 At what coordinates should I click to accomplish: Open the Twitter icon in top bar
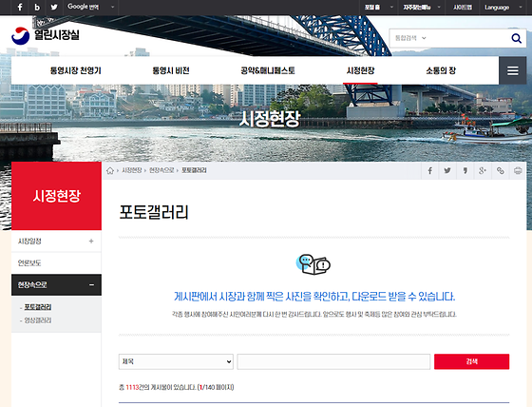coord(54,8)
